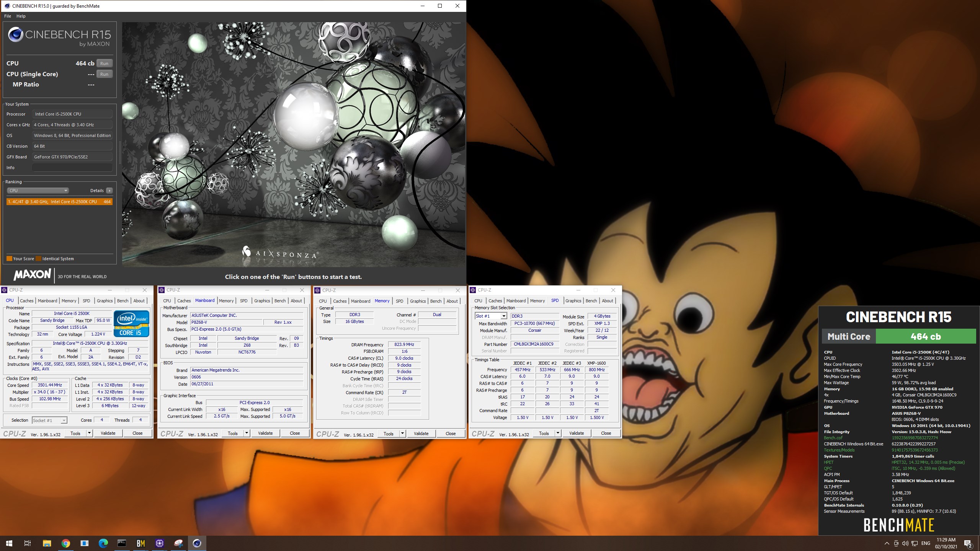Screen dimensions: 980x551
Task: Open the Socket #1 selection dropdown
Action: click(x=49, y=420)
